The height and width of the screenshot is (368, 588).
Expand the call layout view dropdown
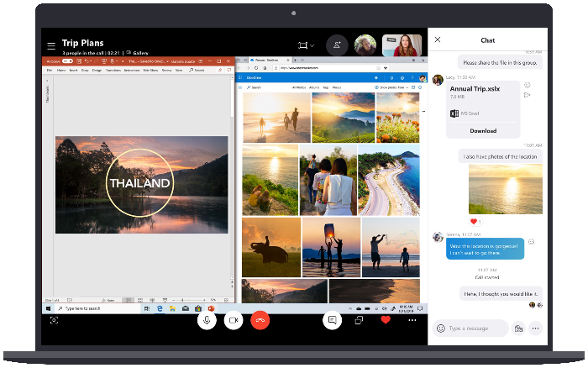306,45
